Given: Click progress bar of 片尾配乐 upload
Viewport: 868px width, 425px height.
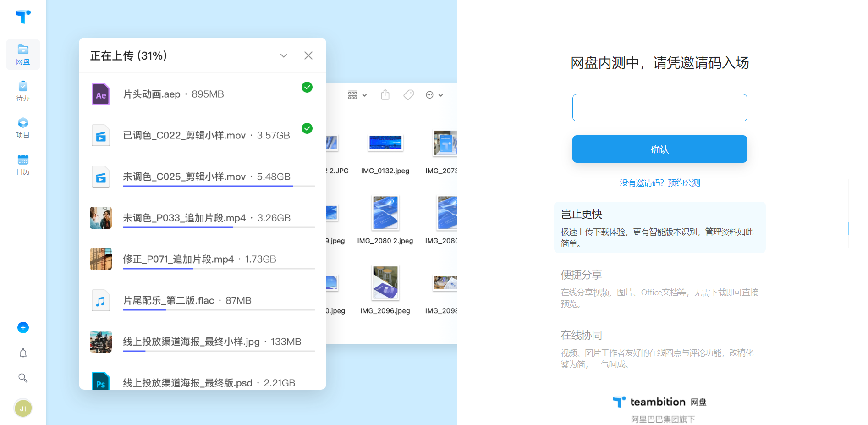Looking at the screenshot, I should [x=219, y=310].
